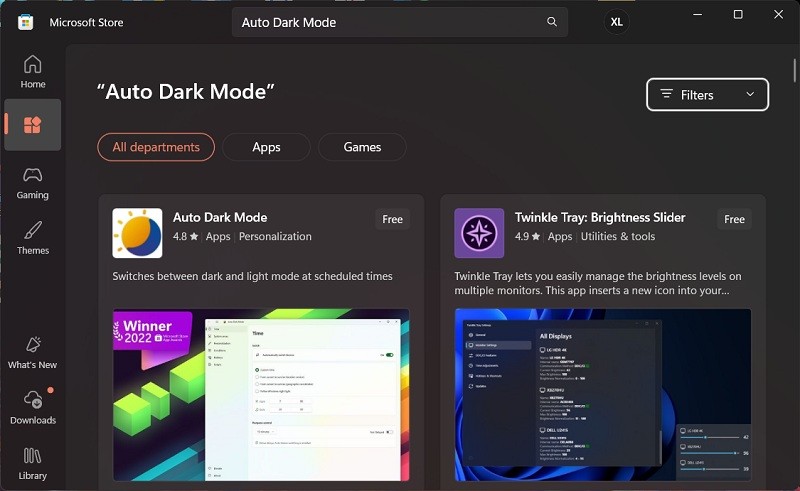Click the Personalization category text
The image size is (800, 491).
point(275,236)
